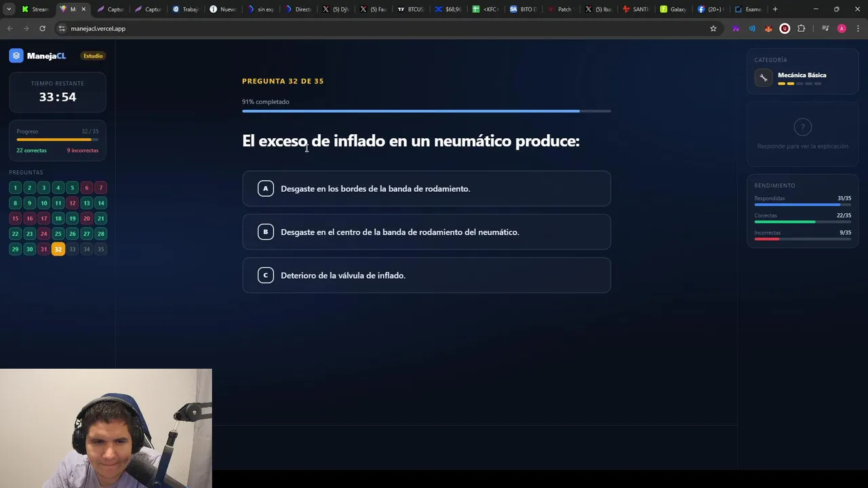Open the purple 7tv extension icon
868x488 pixels.
736,28
